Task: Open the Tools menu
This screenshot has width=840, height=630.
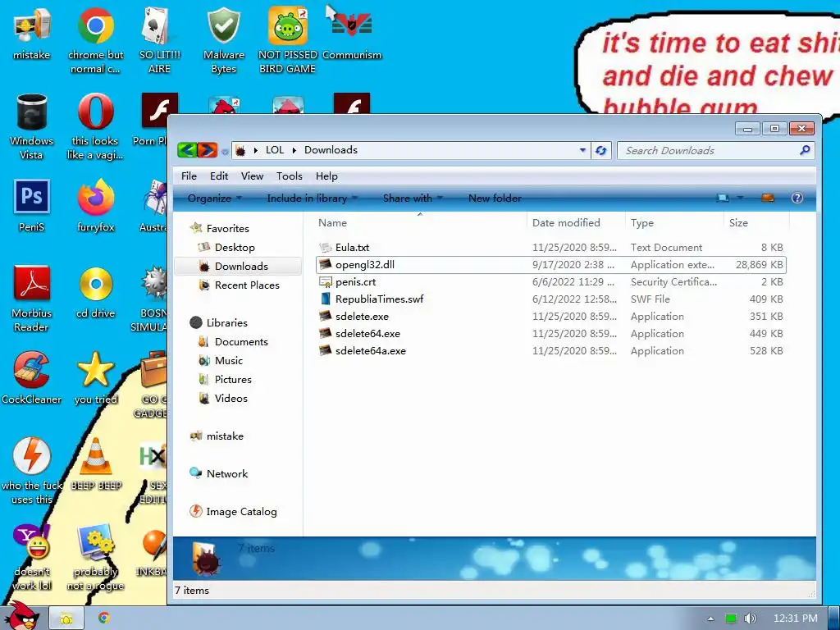Action: (x=290, y=176)
